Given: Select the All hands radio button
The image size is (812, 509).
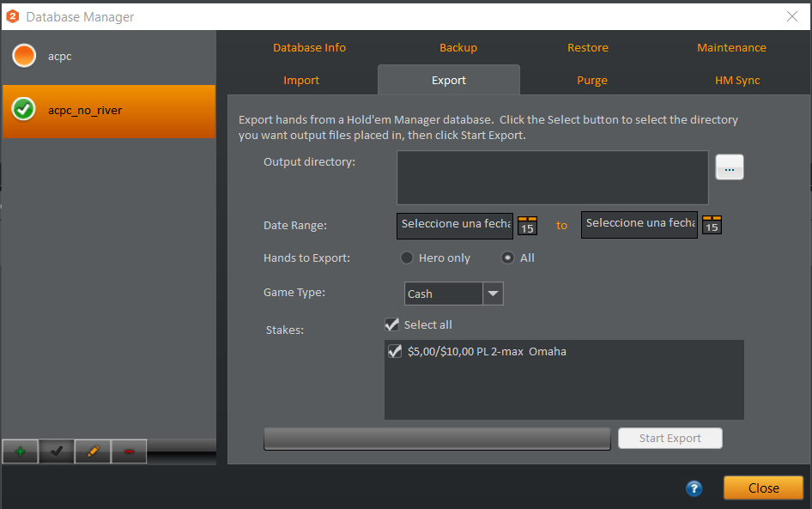Looking at the screenshot, I should pos(508,258).
